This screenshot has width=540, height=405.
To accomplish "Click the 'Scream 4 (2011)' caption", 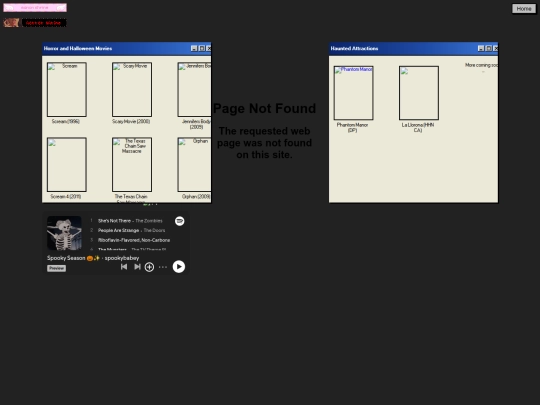I will pyautogui.click(x=66, y=197).
